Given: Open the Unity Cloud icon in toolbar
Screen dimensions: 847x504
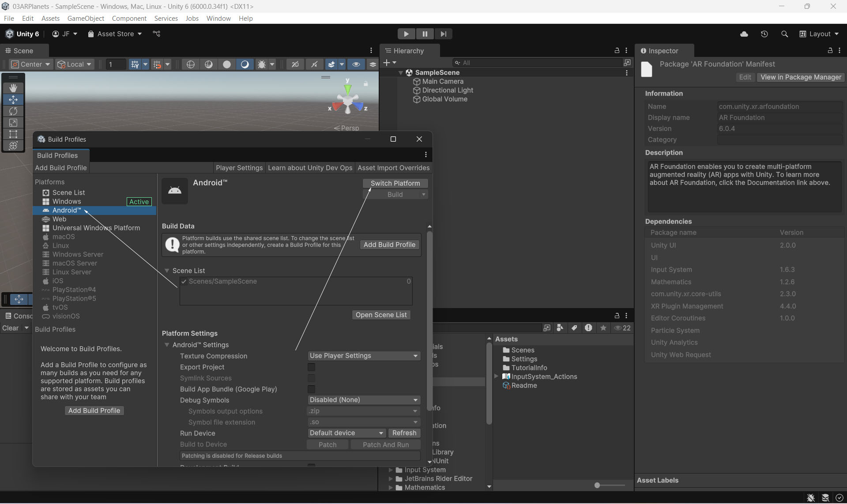Looking at the screenshot, I should click(744, 34).
